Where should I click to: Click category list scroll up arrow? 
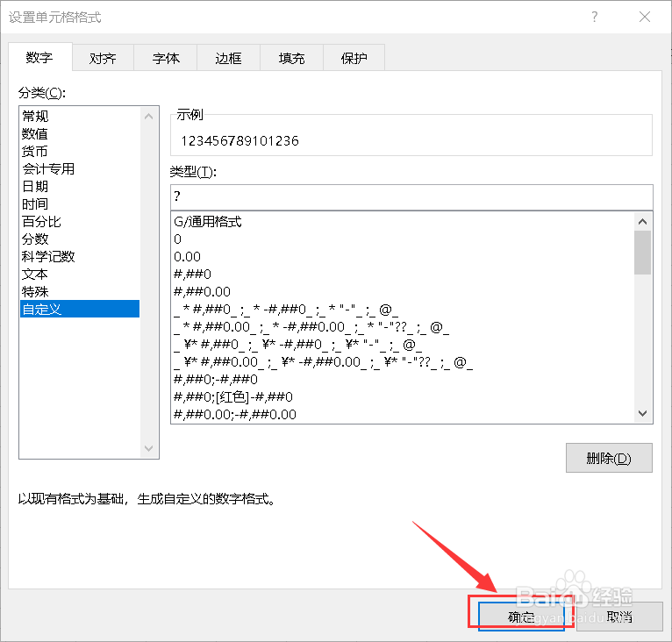pyautogui.click(x=149, y=116)
